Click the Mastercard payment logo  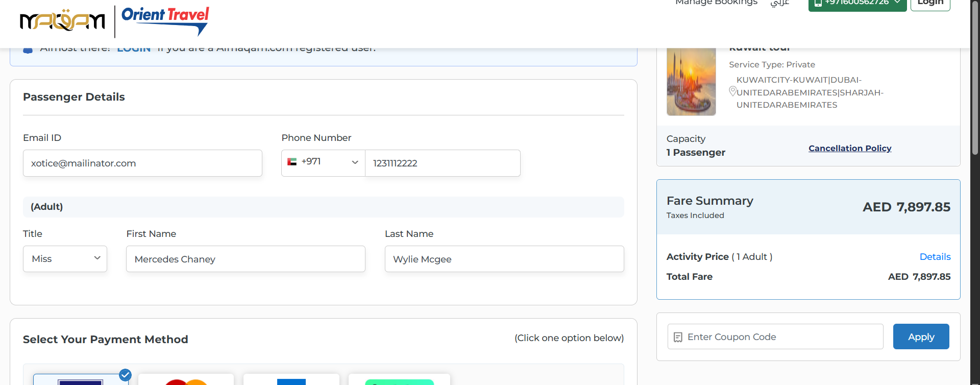(186, 381)
